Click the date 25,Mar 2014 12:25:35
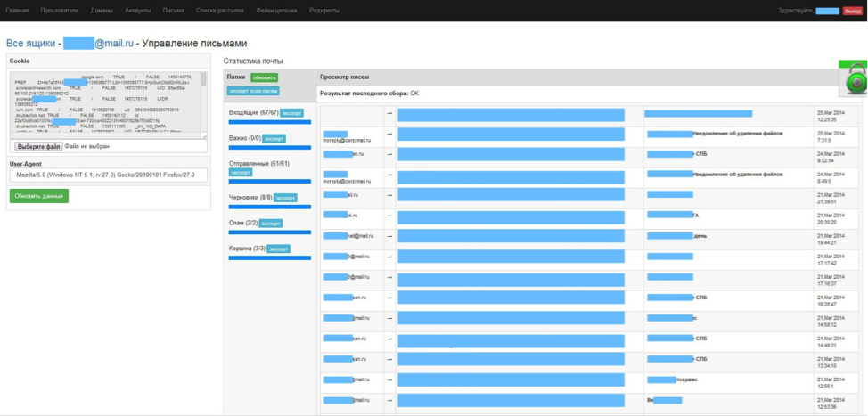The image size is (868, 416). 831,116
